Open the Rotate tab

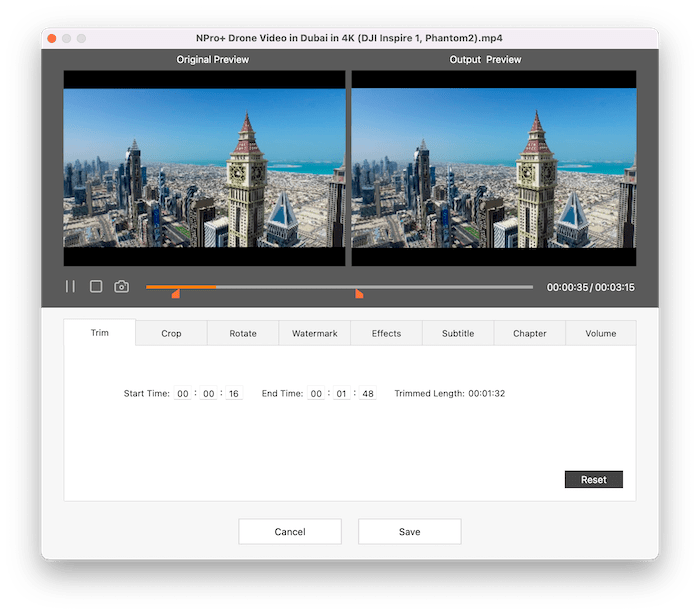click(243, 333)
